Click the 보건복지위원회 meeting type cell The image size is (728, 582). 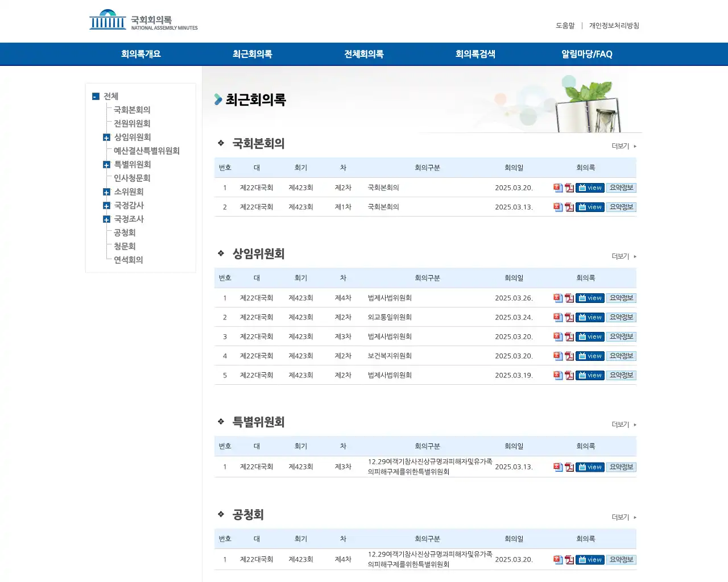click(390, 356)
